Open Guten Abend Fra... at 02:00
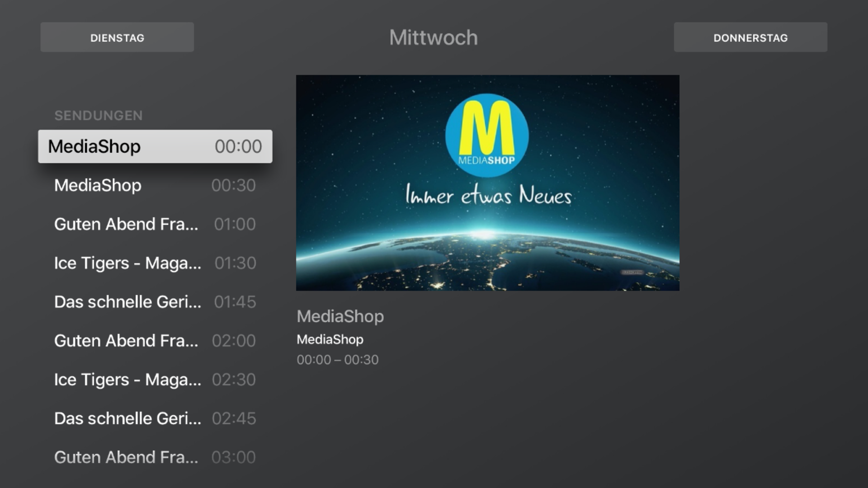This screenshot has height=488, width=868. pyautogui.click(x=155, y=341)
